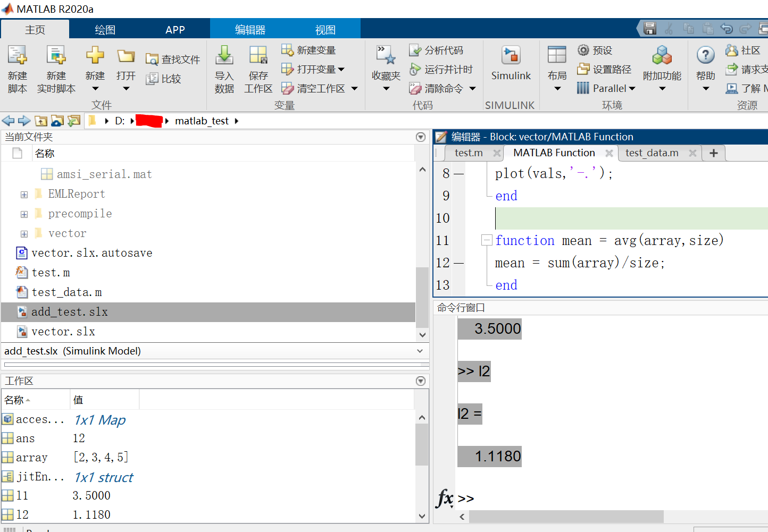The width and height of the screenshot is (768, 532).
Task: Expand the EMLReport folder
Action: click(24, 195)
